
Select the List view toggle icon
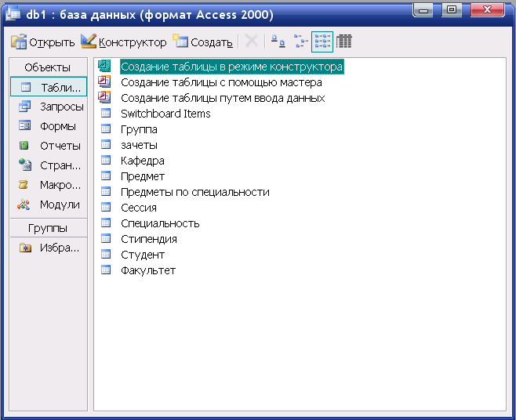pyautogui.click(x=322, y=42)
